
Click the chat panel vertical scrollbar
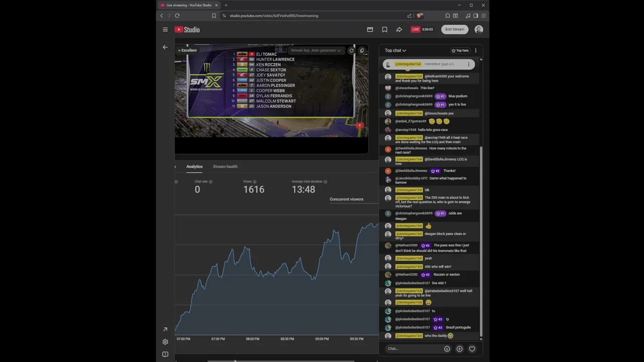tap(481, 241)
